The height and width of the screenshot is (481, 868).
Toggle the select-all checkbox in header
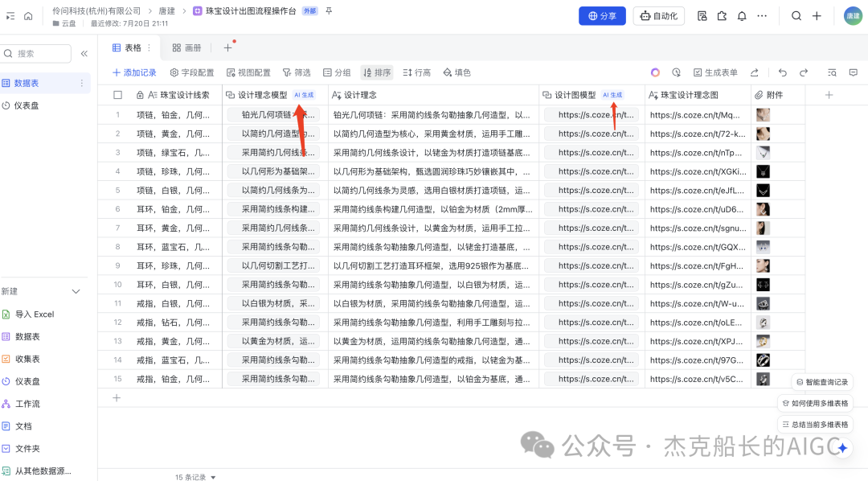118,95
